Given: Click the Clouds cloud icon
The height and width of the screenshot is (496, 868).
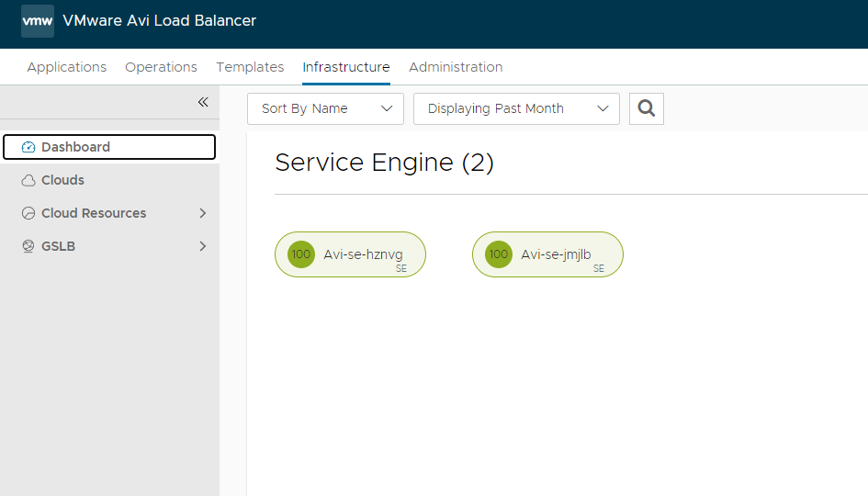Looking at the screenshot, I should (x=28, y=180).
